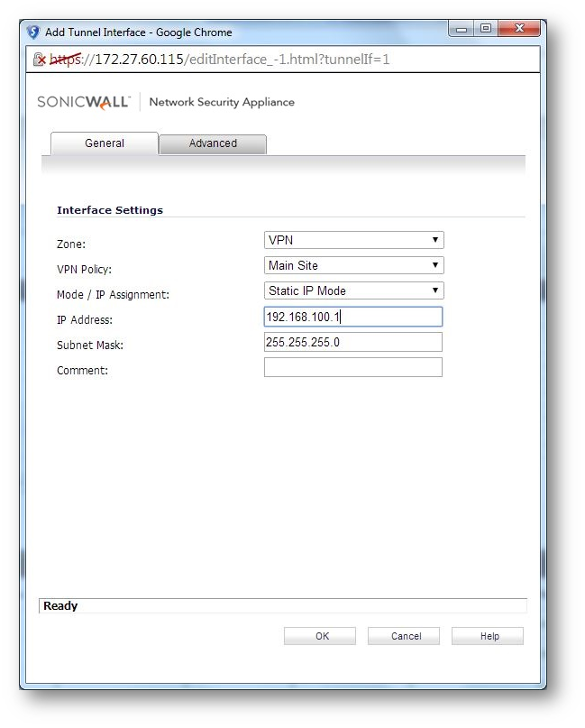Click the Subnet Mask input field

click(x=353, y=342)
